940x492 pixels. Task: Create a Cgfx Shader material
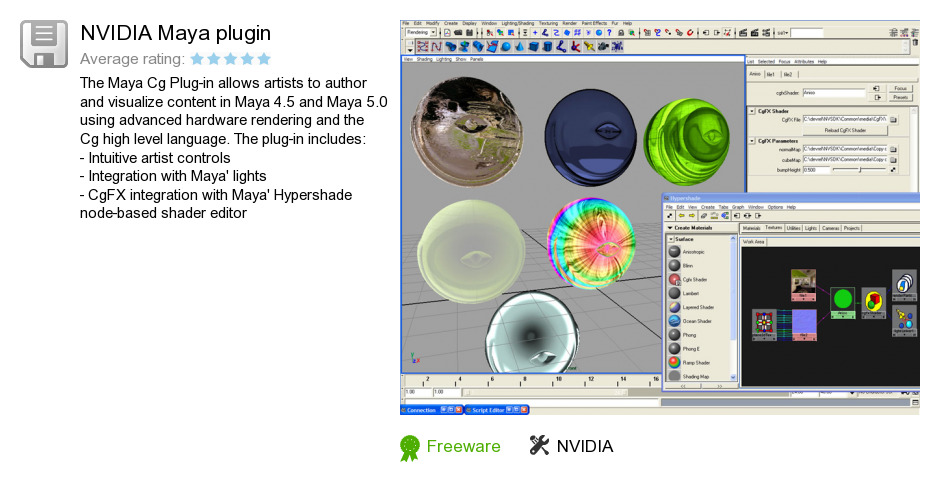click(x=688, y=279)
